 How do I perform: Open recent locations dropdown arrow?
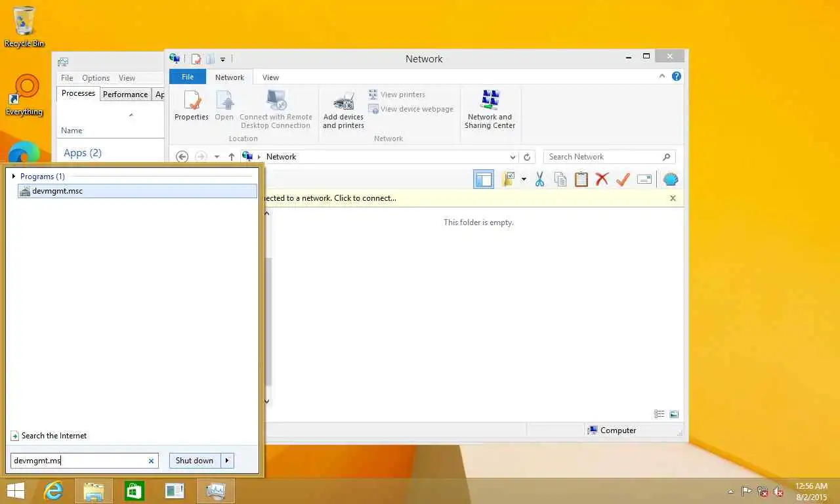[x=217, y=157]
